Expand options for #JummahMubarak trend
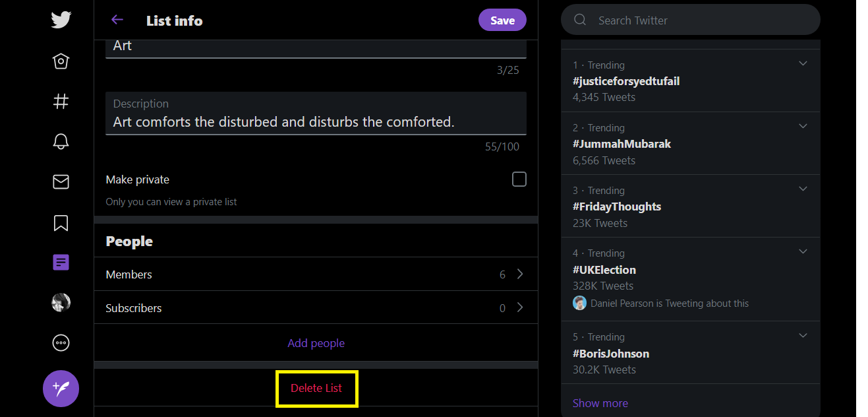 (803, 126)
